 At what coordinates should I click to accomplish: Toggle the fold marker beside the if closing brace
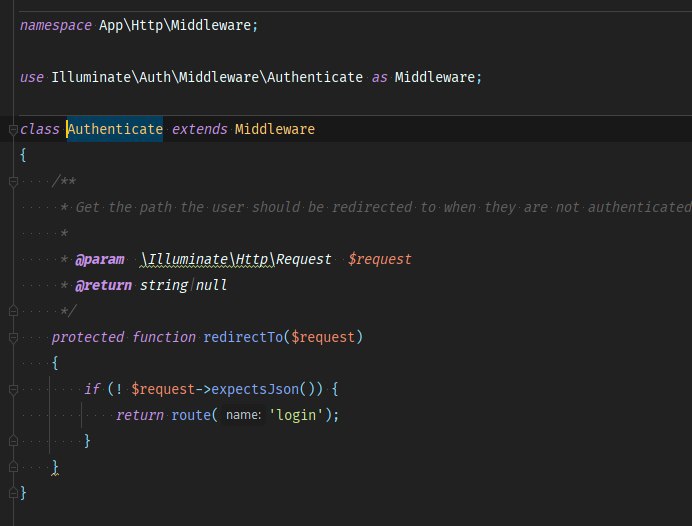(13, 441)
